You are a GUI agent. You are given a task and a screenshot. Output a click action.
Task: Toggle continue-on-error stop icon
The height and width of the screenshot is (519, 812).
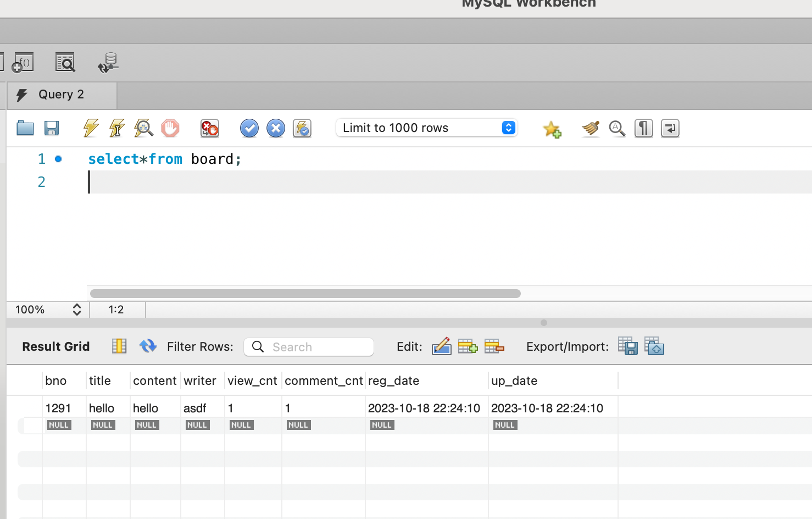tap(210, 128)
